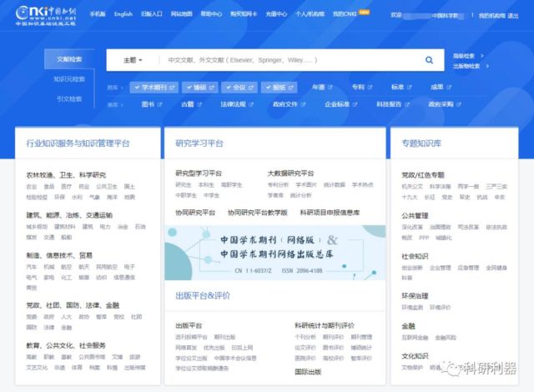Expand 高级检索 via its chevron arrow
Viewport: 534px width, 392px height.
tap(482, 56)
